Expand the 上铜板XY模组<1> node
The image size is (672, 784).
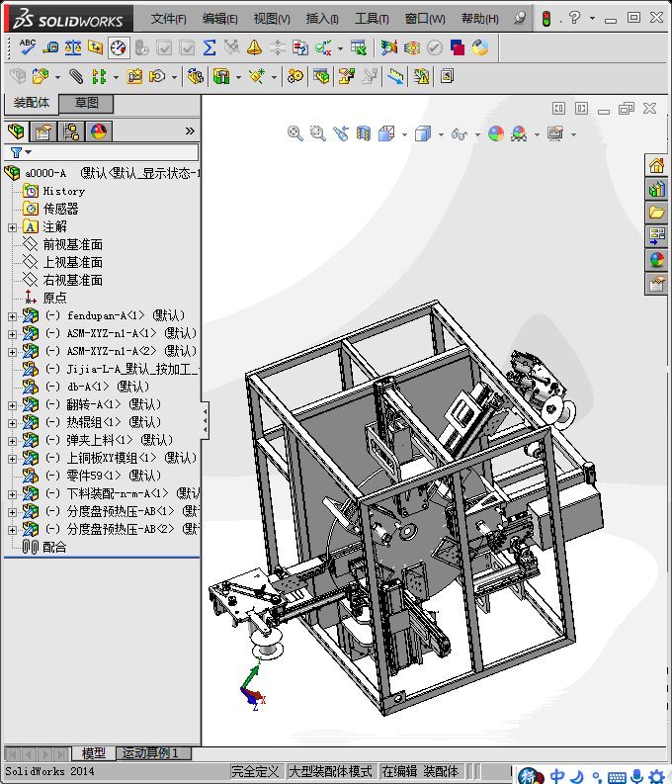13,459
